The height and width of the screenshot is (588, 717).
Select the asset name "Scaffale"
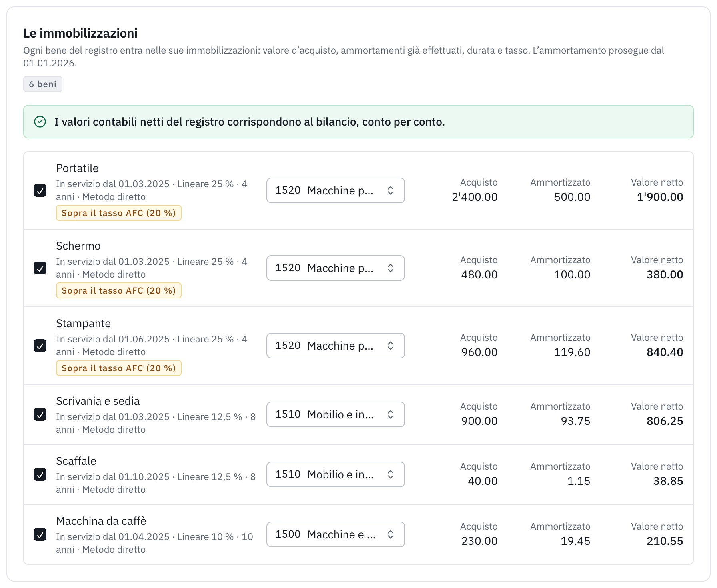click(76, 461)
